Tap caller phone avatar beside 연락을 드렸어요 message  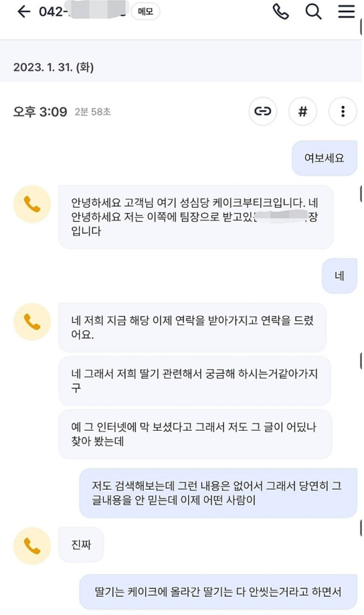[32, 322]
